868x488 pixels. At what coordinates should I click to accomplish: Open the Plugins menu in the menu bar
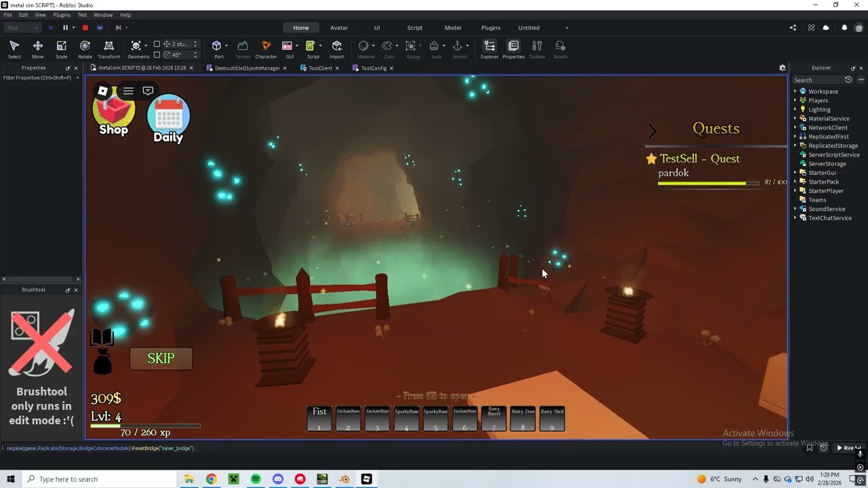(x=62, y=15)
